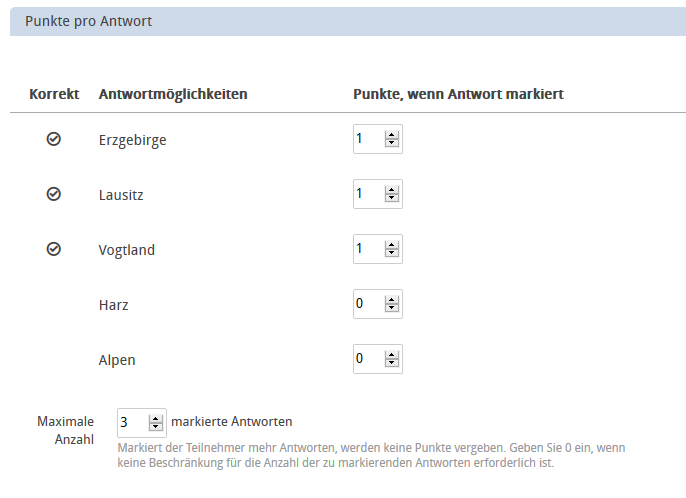Viewport: 686px width, 498px height.
Task: Decrease points for Harz with down arrow
Action: click(x=392, y=309)
